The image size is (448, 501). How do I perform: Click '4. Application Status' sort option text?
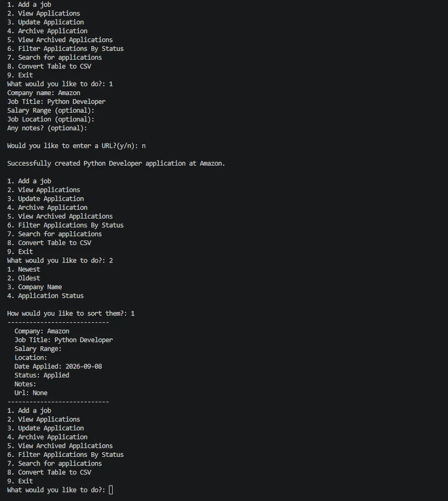(45, 296)
